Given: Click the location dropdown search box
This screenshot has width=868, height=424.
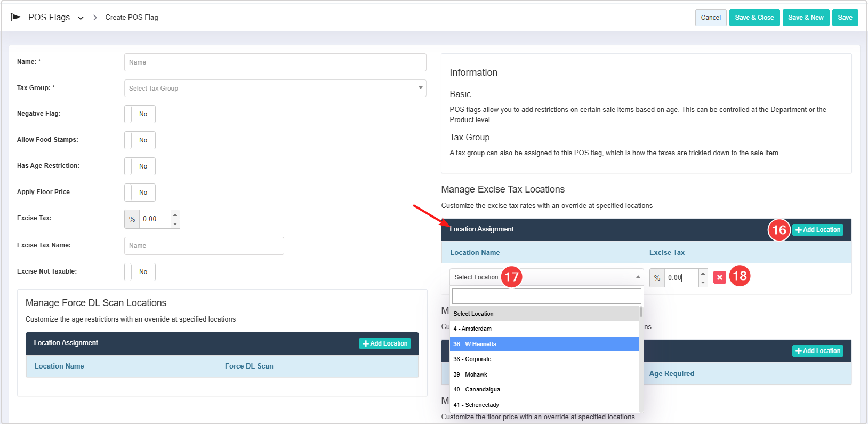Looking at the screenshot, I should pyautogui.click(x=546, y=296).
